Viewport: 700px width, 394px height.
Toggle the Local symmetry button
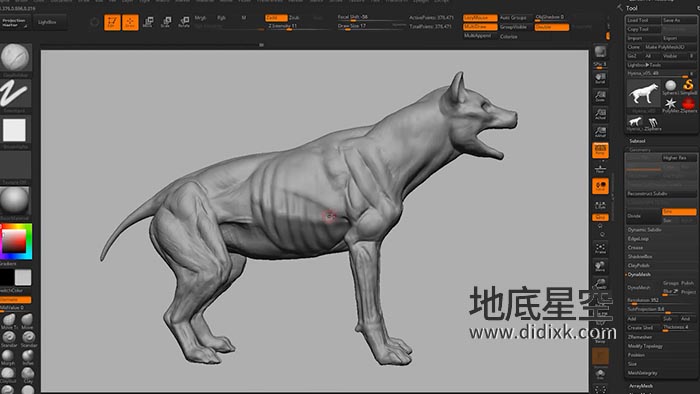600,186
